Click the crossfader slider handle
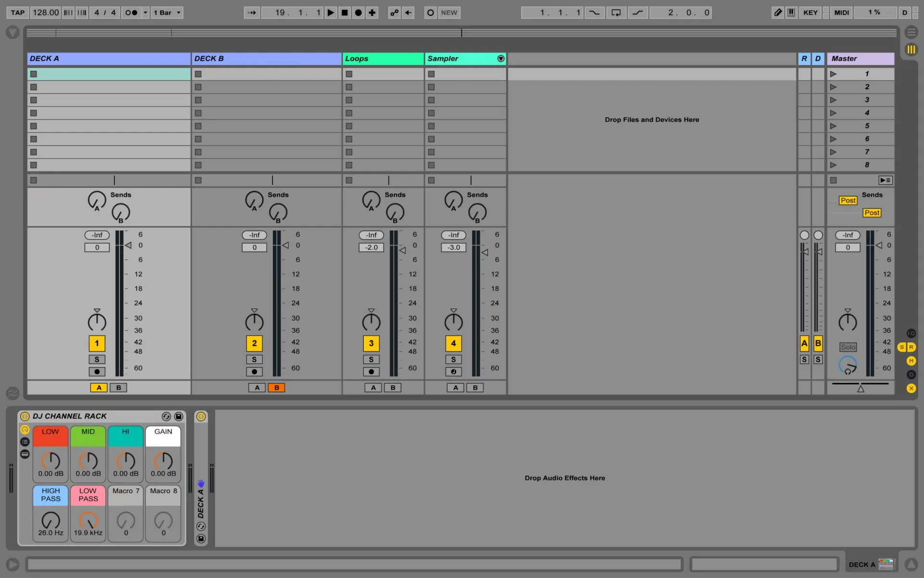Screen dimensions: 924x578 (x=860, y=388)
